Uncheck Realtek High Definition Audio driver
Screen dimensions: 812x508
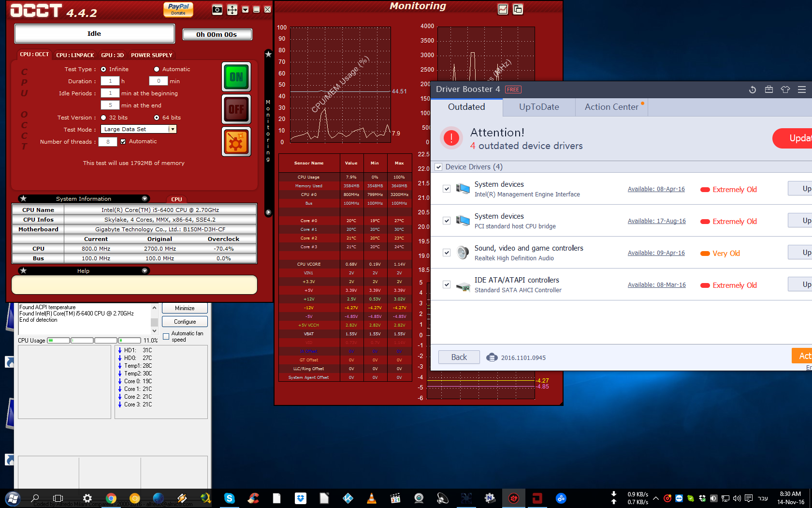pos(447,253)
